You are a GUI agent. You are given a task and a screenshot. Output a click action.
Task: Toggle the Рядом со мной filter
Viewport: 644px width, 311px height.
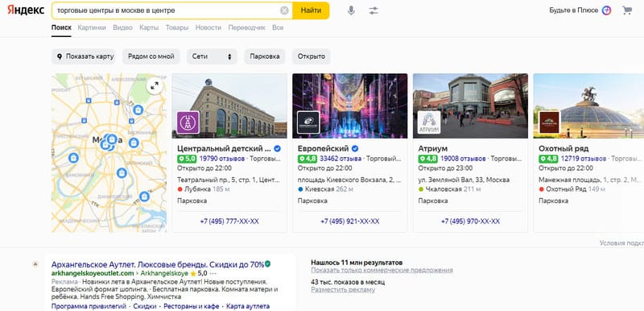pos(151,56)
